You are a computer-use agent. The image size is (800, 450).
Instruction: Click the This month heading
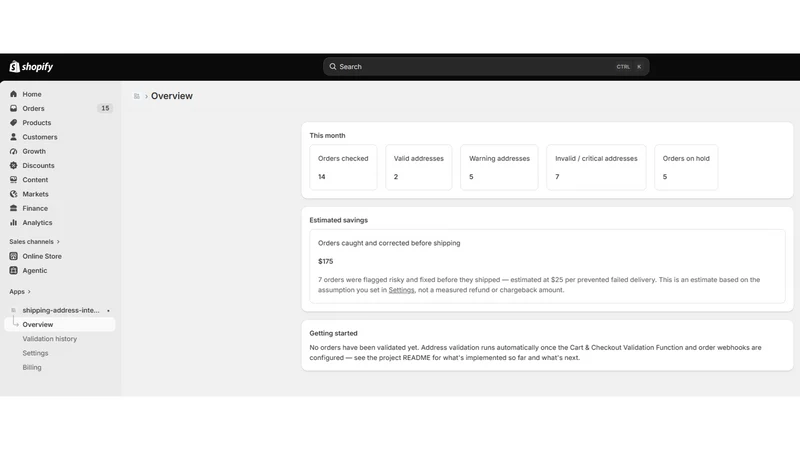[327, 135]
